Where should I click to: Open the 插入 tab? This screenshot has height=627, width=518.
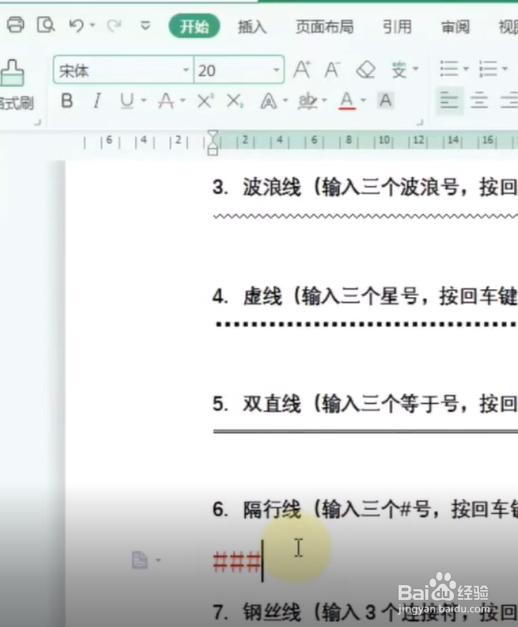pyautogui.click(x=252, y=27)
